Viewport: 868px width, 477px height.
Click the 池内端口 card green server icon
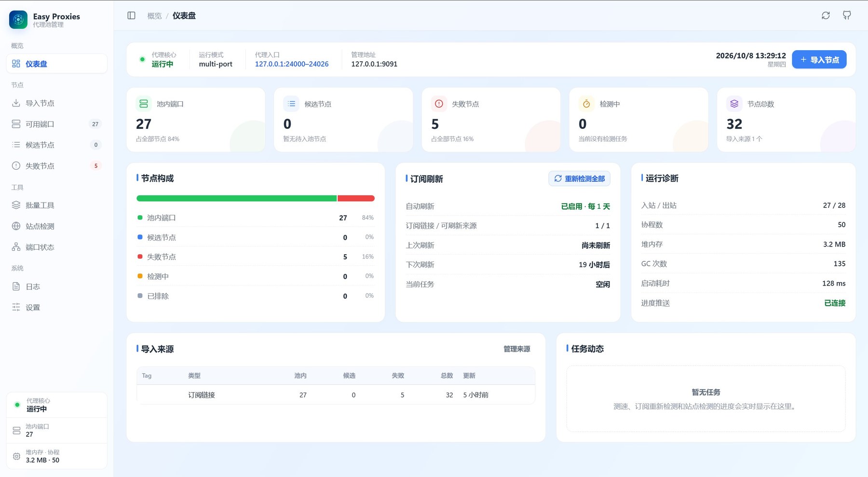tap(144, 104)
